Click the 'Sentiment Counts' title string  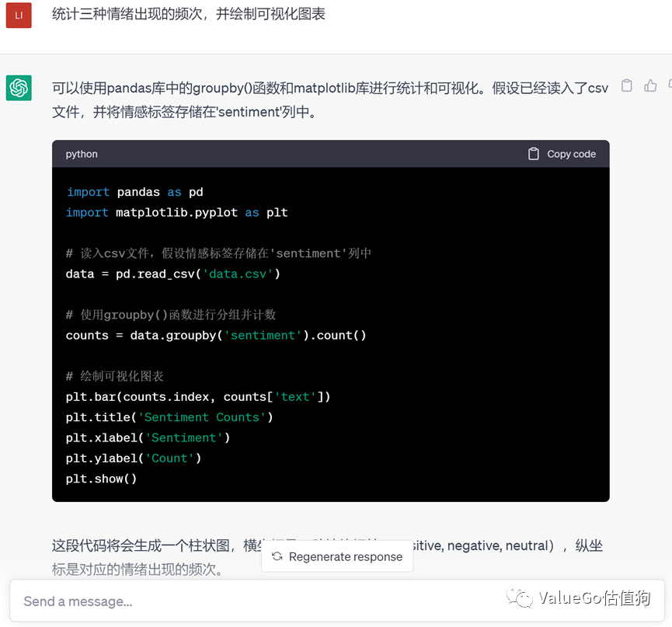click(x=202, y=417)
